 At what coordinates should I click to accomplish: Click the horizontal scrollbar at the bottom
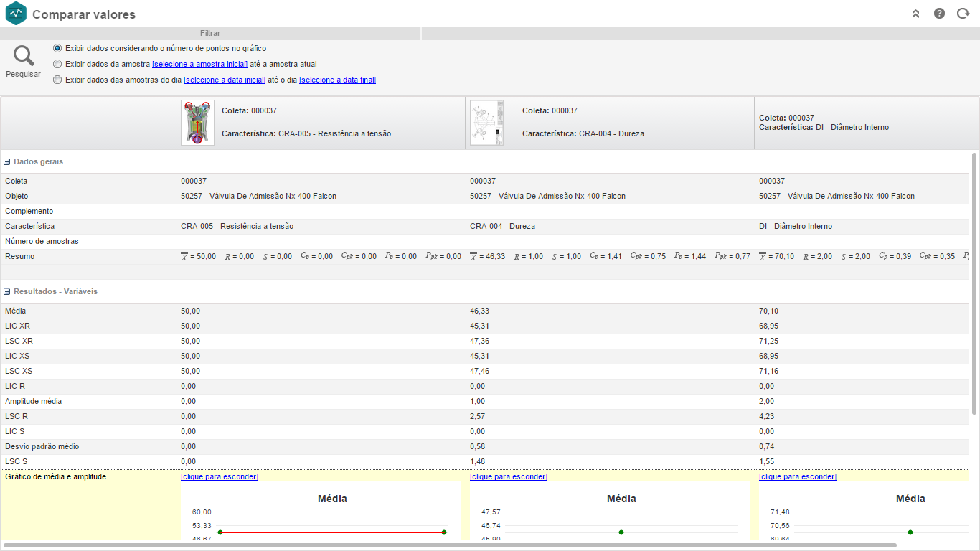(449, 545)
